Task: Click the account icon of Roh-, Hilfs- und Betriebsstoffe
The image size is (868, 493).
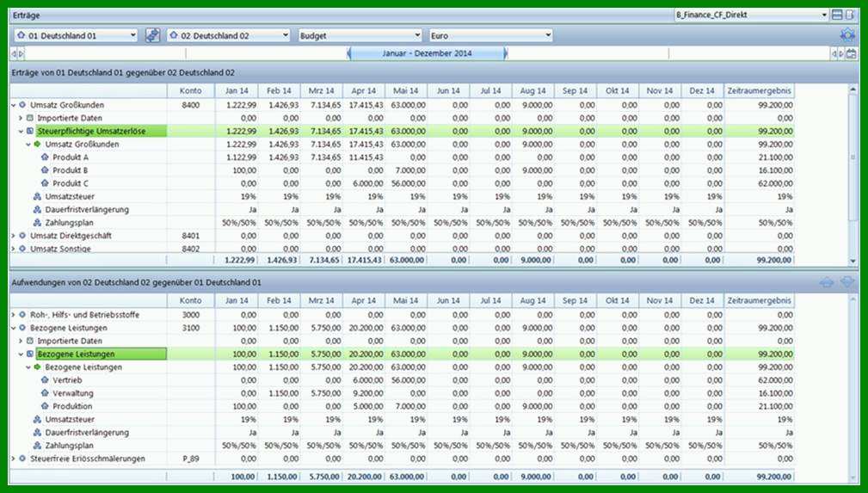Action: point(22,315)
